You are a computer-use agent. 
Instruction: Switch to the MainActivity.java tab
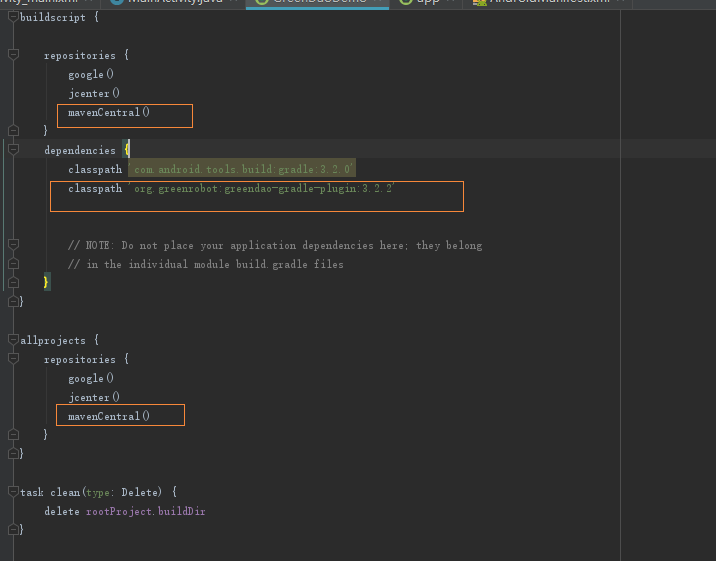pyautogui.click(x=174, y=2)
